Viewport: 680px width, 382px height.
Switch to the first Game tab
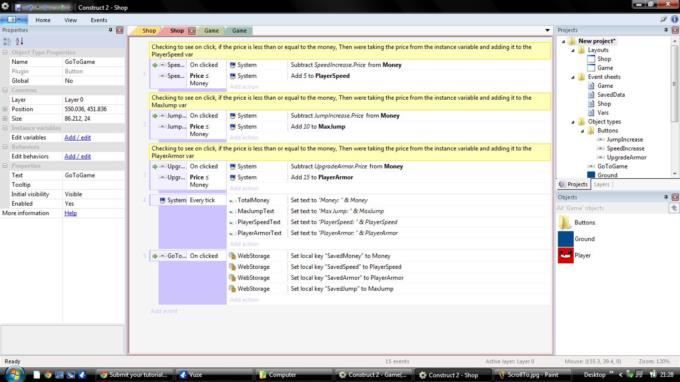[211, 31]
